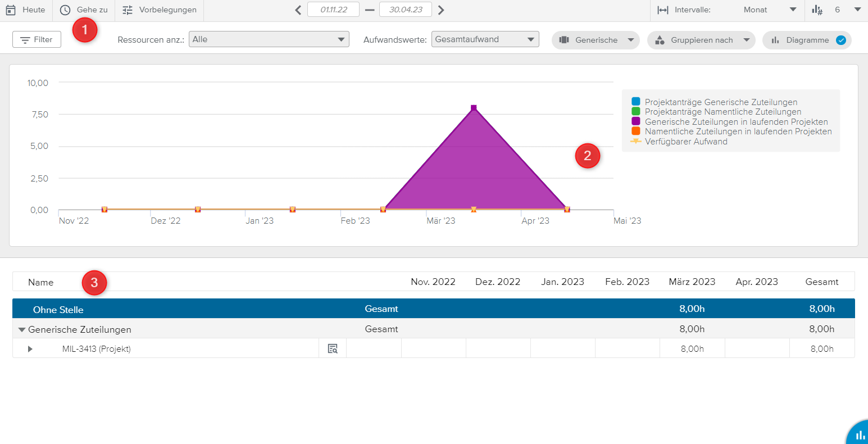Toggle the Diagramme display checkmark
The image size is (868, 444).
coord(840,40)
